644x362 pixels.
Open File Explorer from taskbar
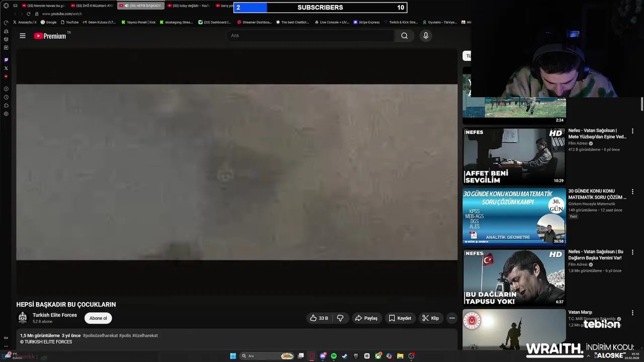pyautogui.click(x=400, y=356)
